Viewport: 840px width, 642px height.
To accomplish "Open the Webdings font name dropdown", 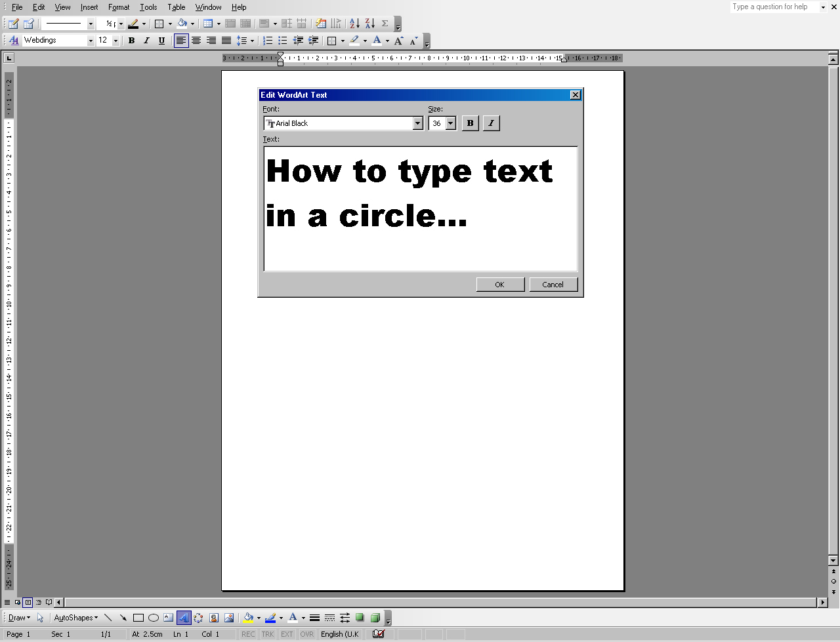I will [x=91, y=41].
